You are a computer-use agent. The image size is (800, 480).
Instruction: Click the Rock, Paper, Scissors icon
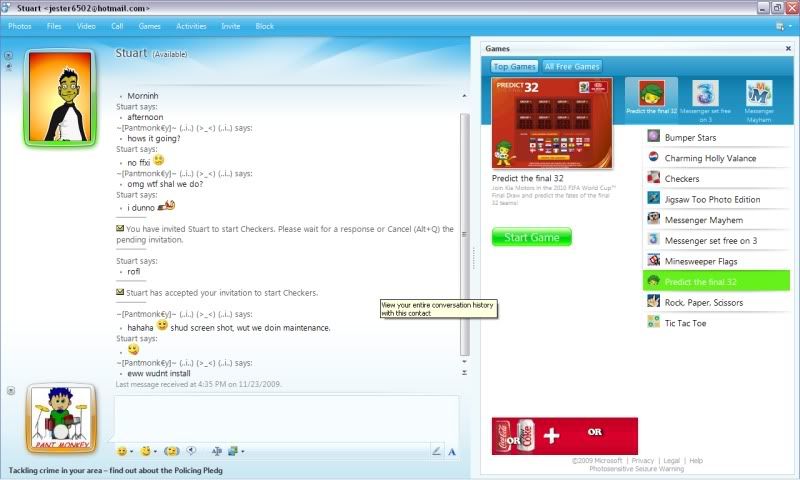654,301
